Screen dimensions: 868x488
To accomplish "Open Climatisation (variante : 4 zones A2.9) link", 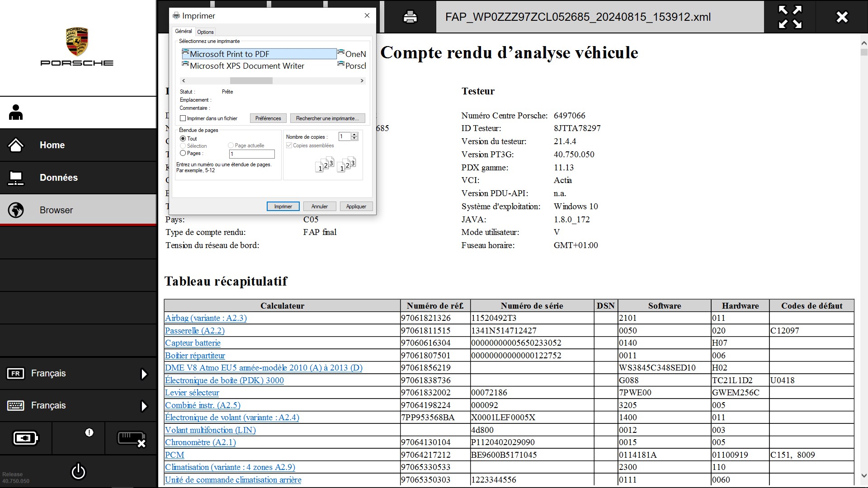I will [x=230, y=467].
